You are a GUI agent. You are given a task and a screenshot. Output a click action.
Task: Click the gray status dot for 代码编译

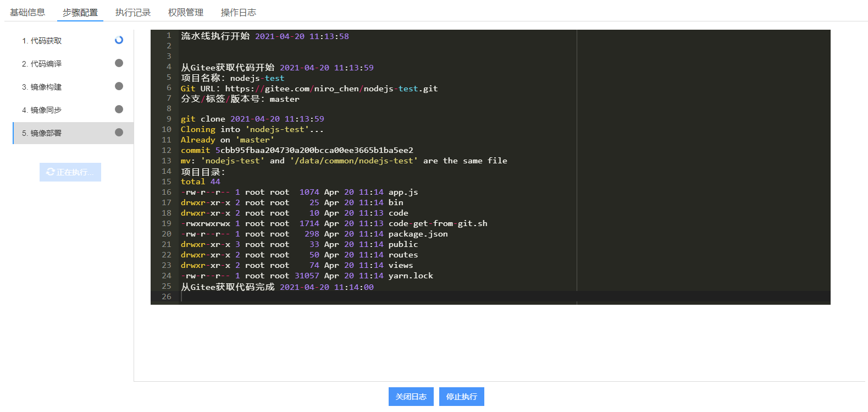(x=119, y=63)
